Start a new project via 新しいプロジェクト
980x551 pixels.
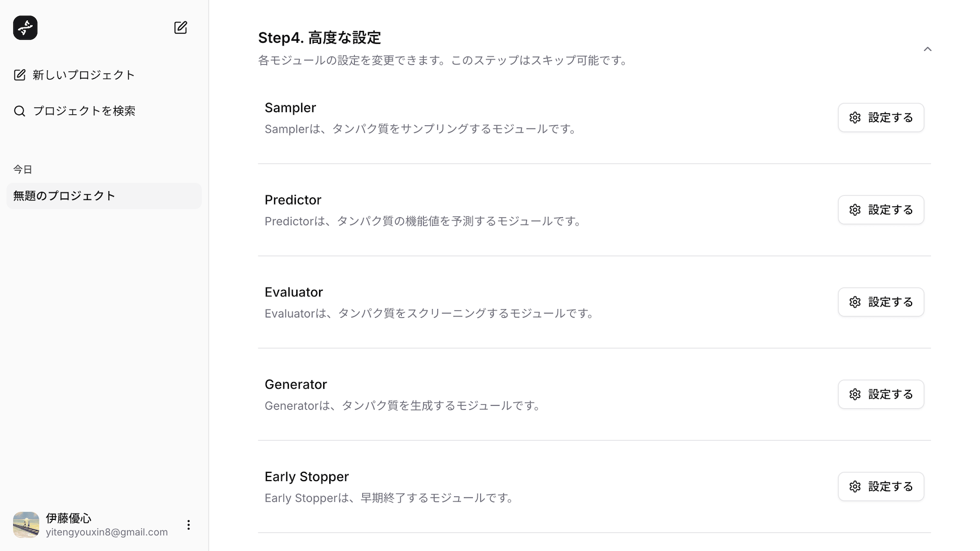(83, 75)
